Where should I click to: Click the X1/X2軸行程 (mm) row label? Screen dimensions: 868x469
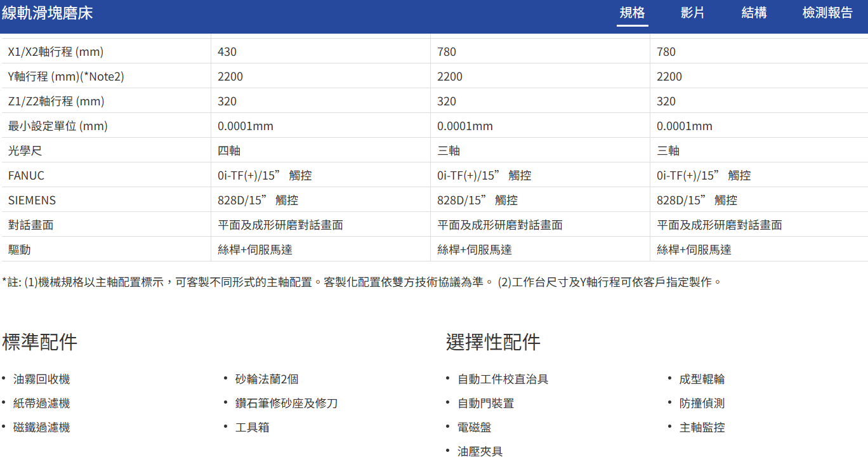(56, 52)
